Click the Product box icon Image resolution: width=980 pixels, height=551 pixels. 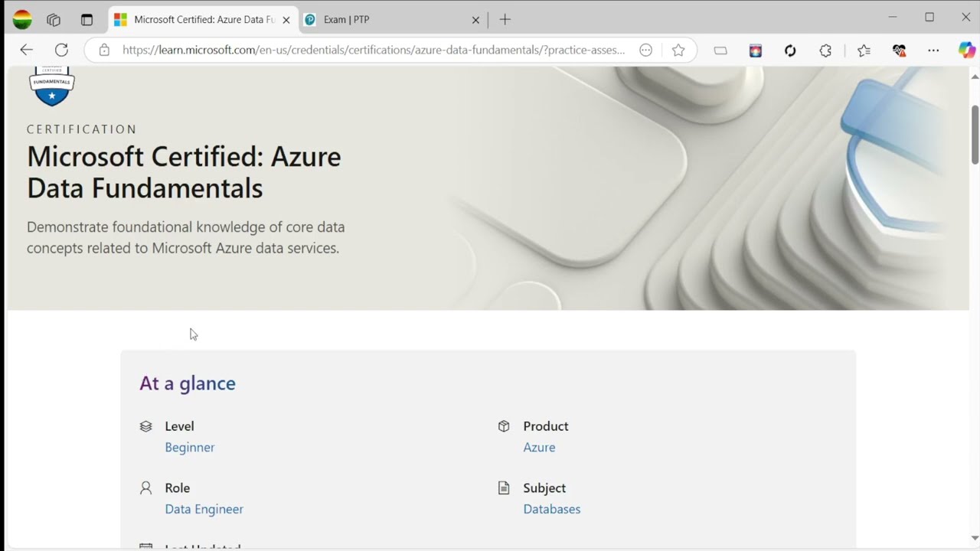coord(504,426)
